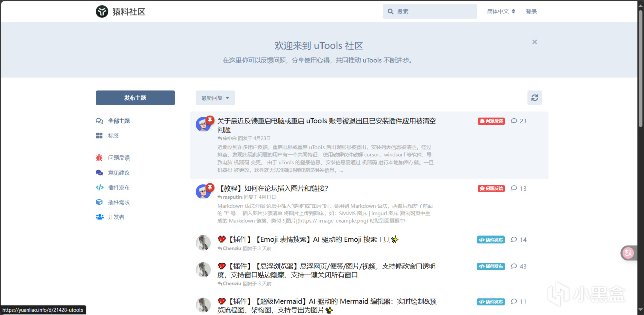Focus the 搜索 input field
Screen dimensions: 644x315
(x=430, y=11)
